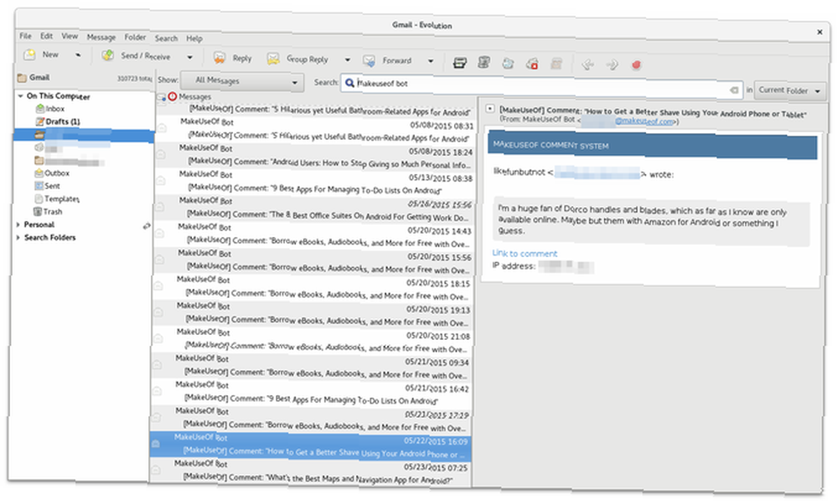The height and width of the screenshot is (504, 838).
Task: Open the Send / Receive dropdown arrow
Action: [x=189, y=57]
